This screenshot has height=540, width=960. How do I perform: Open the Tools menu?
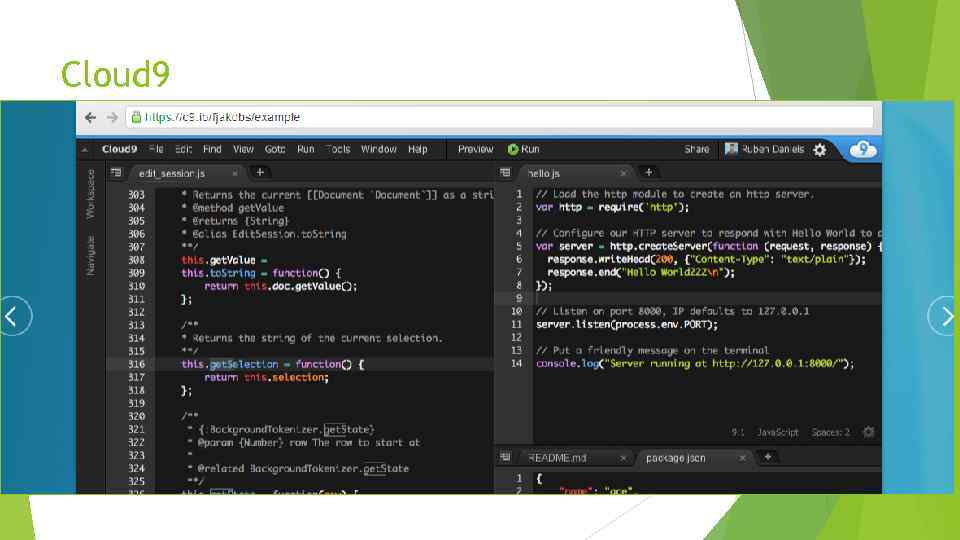[x=338, y=149]
